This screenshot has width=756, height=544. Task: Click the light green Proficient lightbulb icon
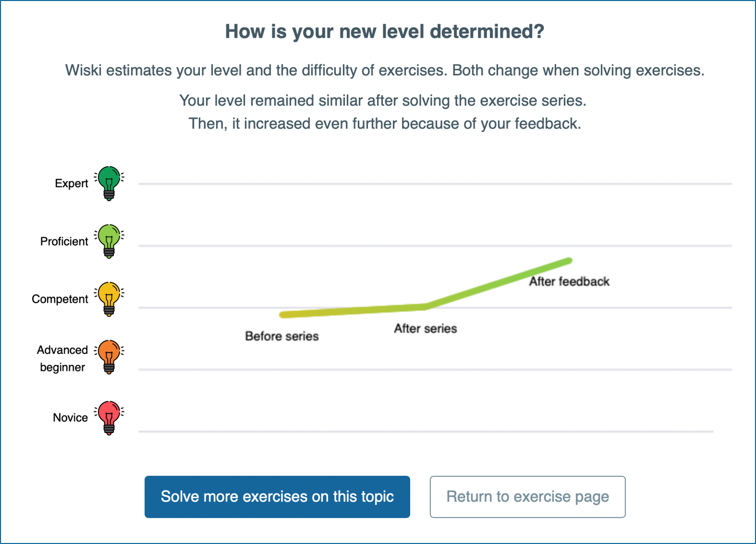coord(109,241)
